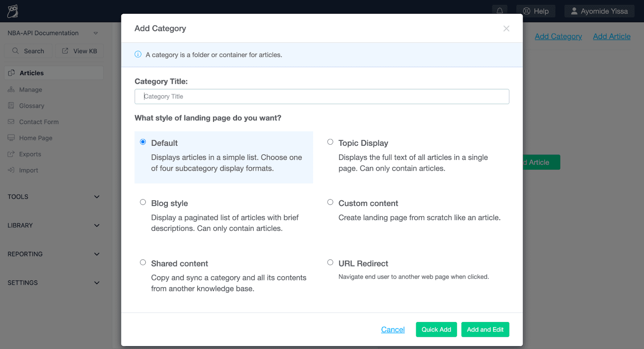Focus the Category Title input field
The height and width of the screenshot is (349, 644).
pos(322,97)
